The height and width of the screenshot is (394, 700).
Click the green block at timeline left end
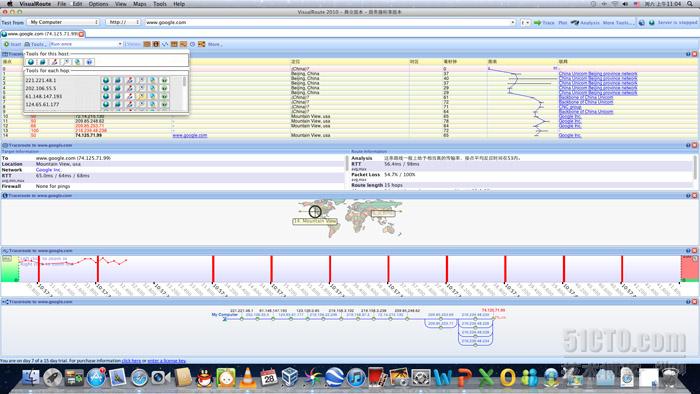pyautogui.click(x=10, y=269)
